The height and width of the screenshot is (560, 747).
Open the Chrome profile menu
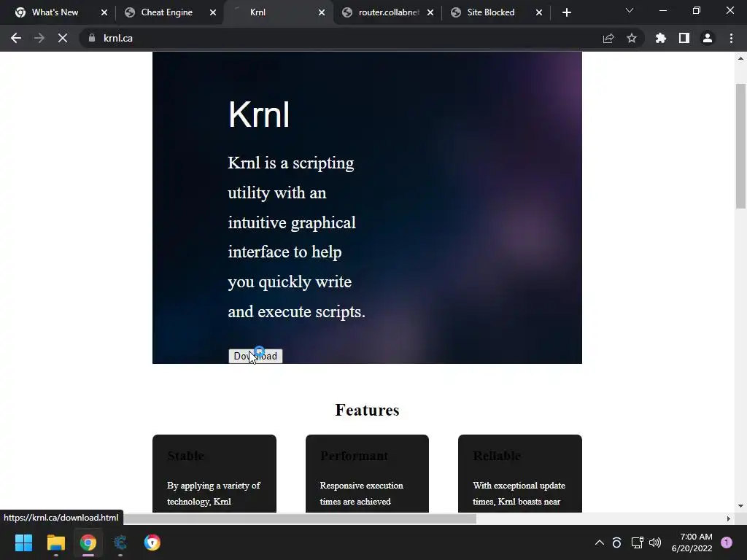pyautogui.click(x=708, y=38)
